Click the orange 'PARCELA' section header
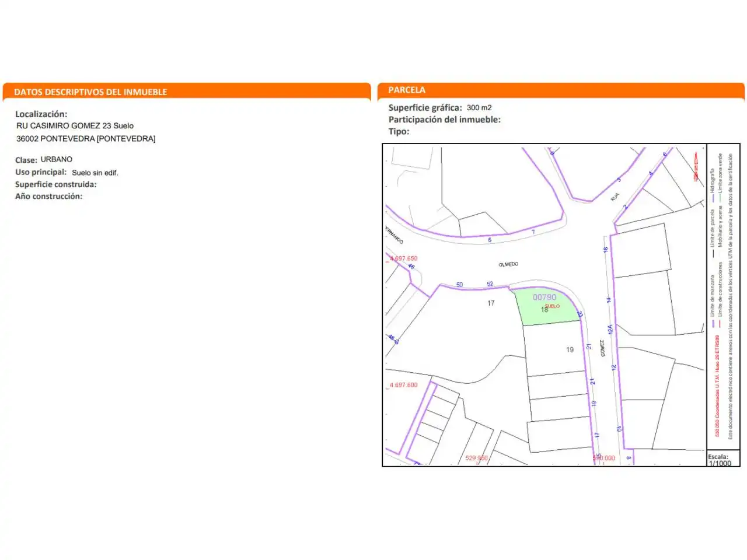Screen dimensions: 747x560 pyautogui.click(x=407, y=90)
